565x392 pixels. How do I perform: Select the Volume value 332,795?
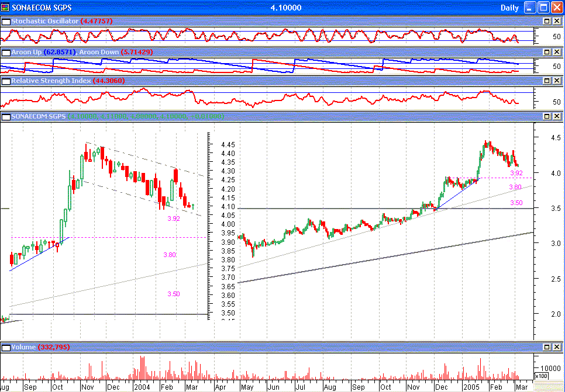pos(54,347)
